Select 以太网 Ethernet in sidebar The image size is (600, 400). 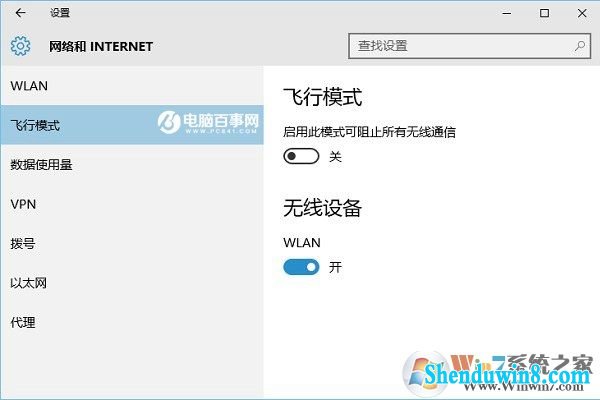click(132, 283)
